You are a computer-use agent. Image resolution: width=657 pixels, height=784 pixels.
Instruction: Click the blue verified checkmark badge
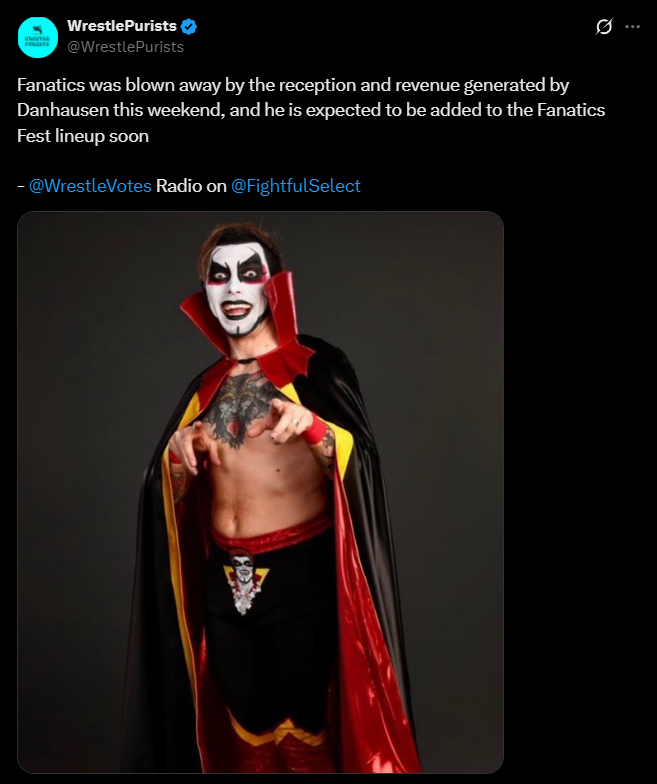pos(188,26)
